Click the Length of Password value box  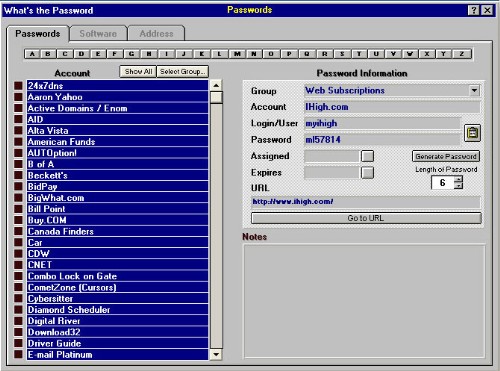click(x=443, y=183)
